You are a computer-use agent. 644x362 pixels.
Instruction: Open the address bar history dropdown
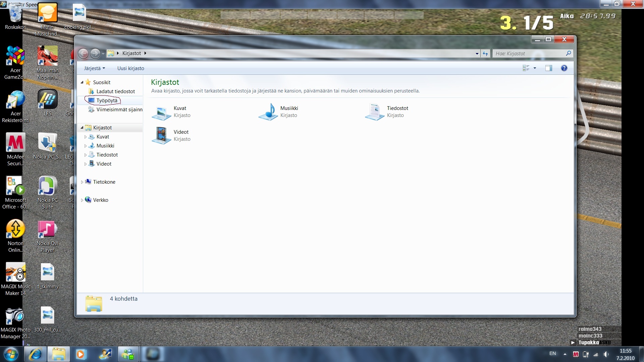tap(477, 54)
